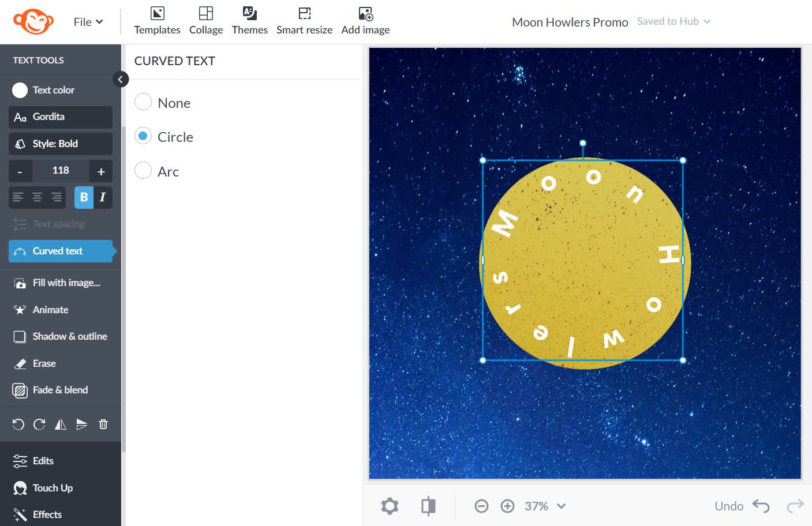Open the white Text color swatch
Image resolution: width=812 pixels, height=526 pixels.
20,90
